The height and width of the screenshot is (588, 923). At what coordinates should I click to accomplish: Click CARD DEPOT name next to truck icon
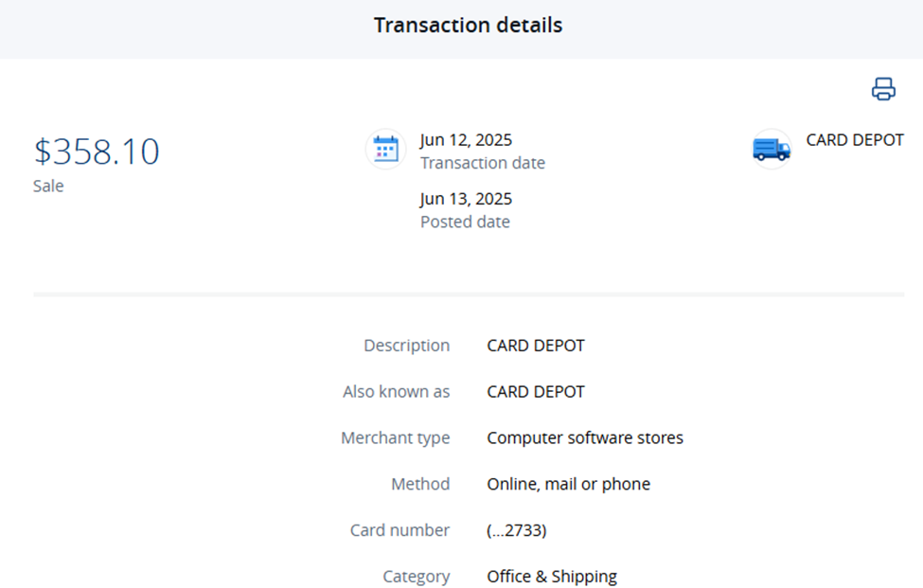[854, 140]
